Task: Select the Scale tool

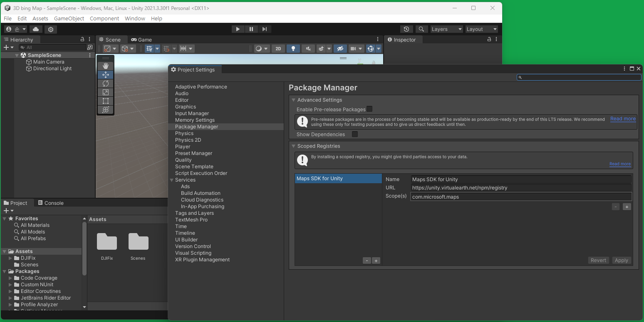Action: tap(106, 92)
